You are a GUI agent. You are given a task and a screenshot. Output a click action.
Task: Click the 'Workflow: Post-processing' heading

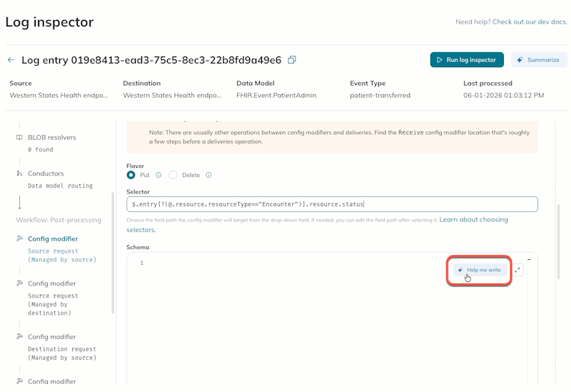pyautogui.click(x=59, y=220)
